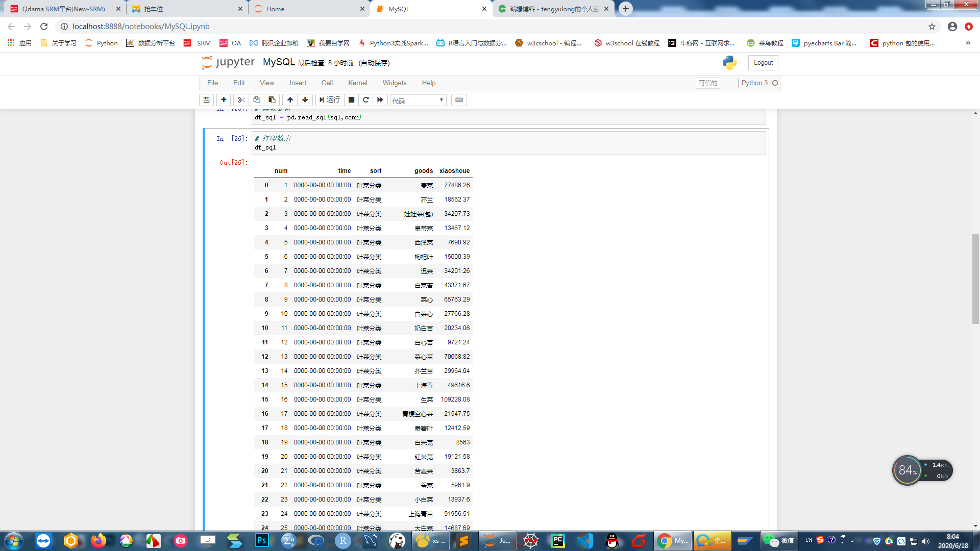980x551 pixels.
Task: Toggle the 可信的 trusted notebook indicator
Action: click(707, 83)
